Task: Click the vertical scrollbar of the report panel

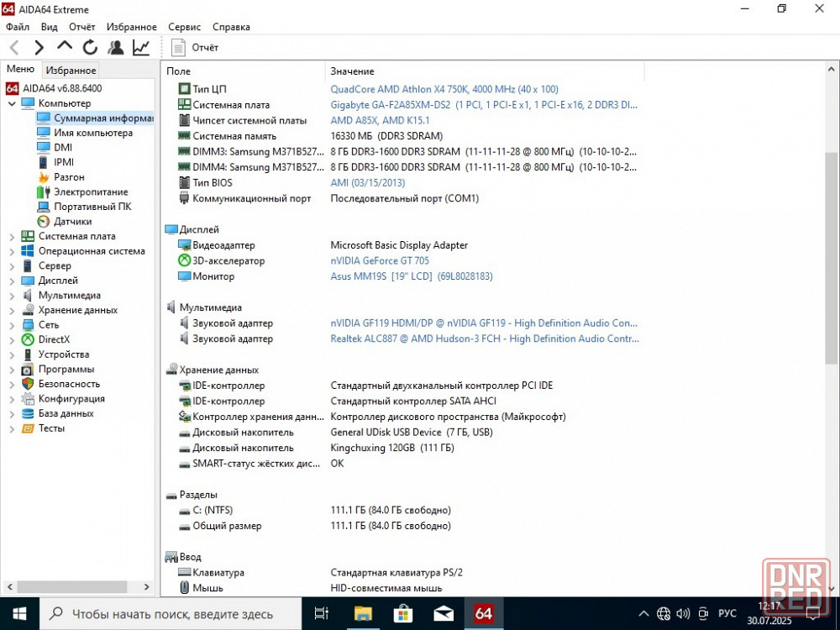Action: pos(831,257)
